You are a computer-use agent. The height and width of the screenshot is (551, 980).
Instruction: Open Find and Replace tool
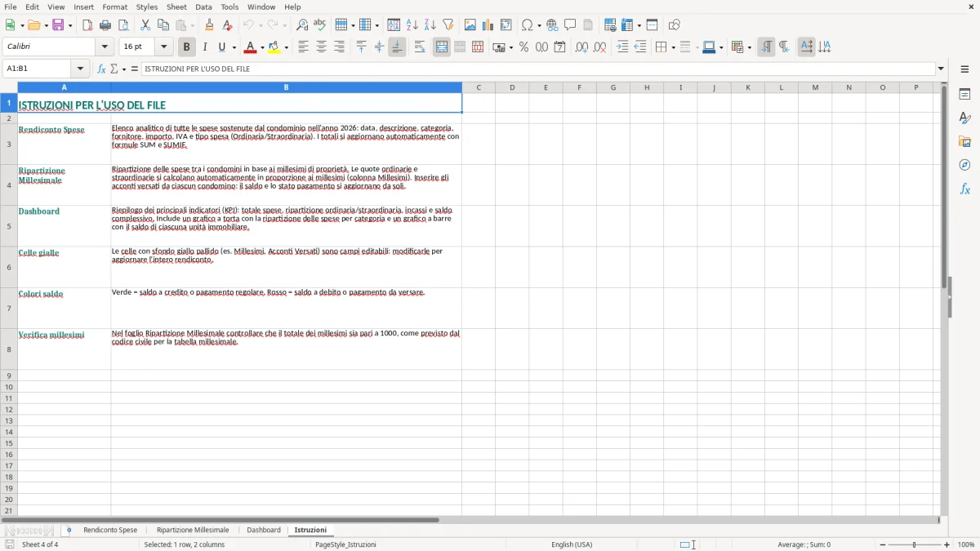click(302, 25)
